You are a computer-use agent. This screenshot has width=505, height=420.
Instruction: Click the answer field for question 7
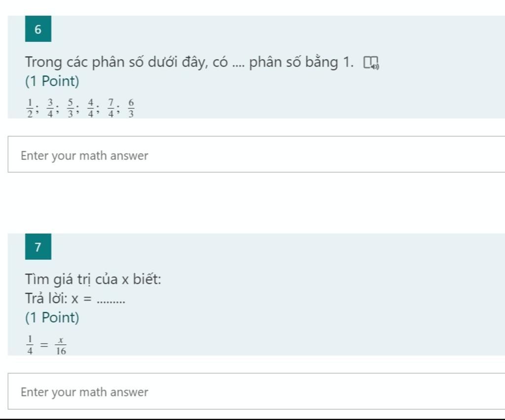pos(256,391)
